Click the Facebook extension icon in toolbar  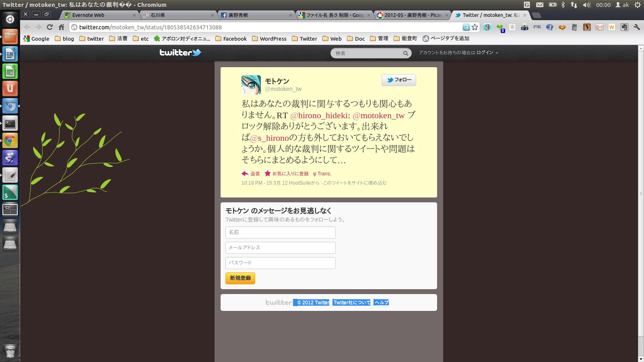(x=549, y=27)
